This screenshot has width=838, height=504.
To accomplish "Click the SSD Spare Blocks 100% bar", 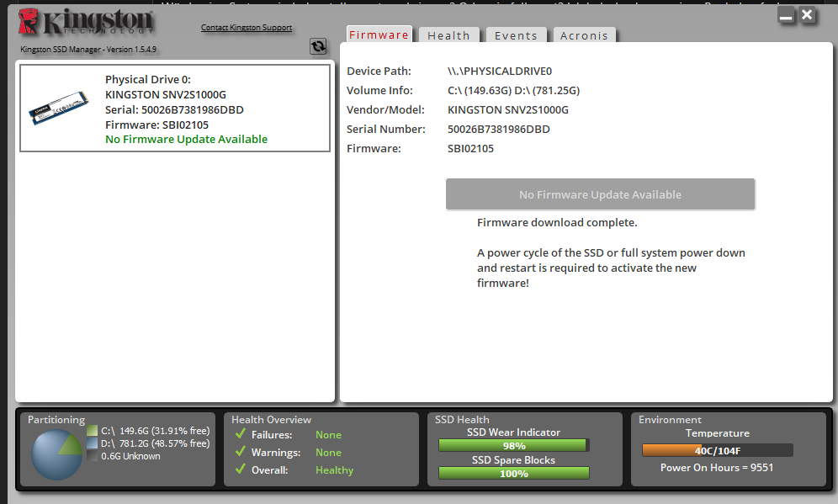I will (513, 473).
